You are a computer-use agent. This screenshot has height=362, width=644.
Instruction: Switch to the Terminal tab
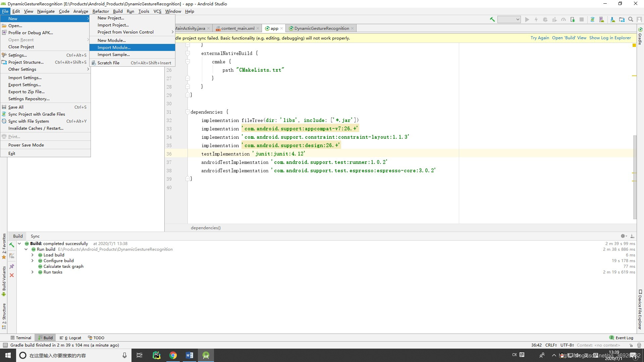click(x=23, y=337)
